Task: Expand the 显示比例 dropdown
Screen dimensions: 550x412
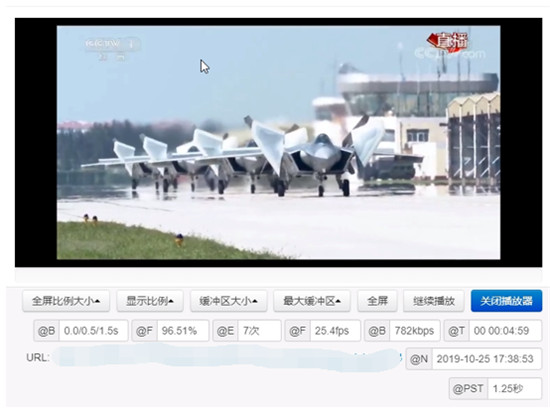Action: click(x=150, y=301)
